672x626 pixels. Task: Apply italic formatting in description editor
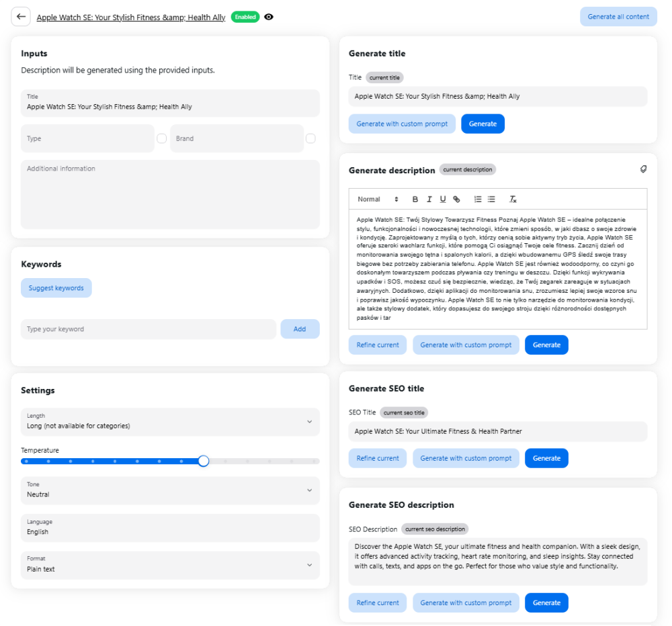tap(429, 199)
